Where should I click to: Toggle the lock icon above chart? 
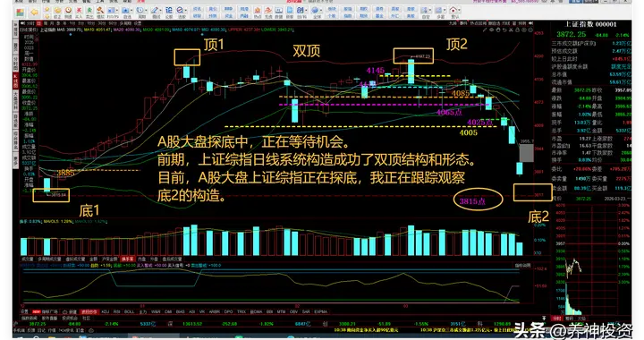518,30
